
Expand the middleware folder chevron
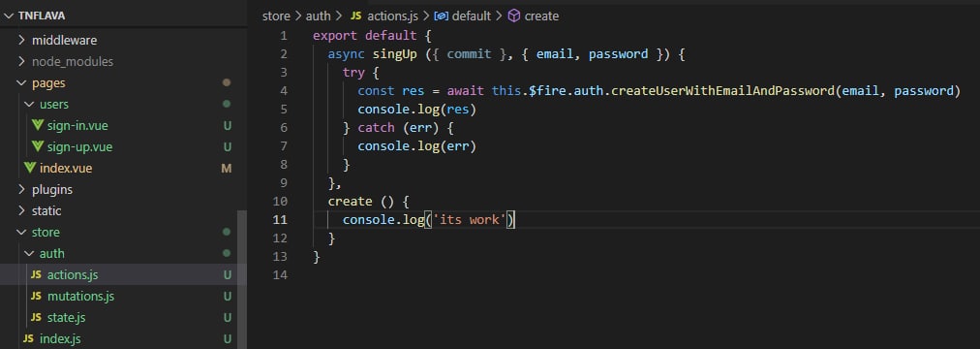point(21,40)
